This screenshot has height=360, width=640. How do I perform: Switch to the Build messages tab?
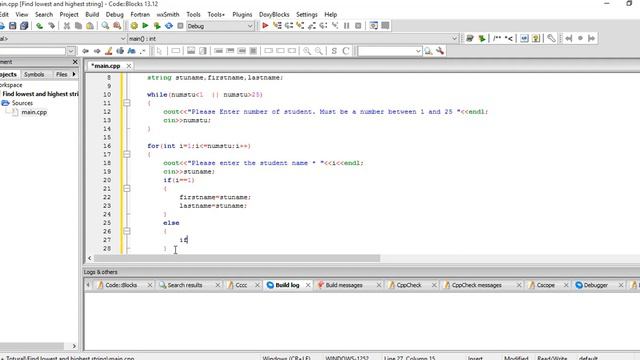[x=344, y=285]
